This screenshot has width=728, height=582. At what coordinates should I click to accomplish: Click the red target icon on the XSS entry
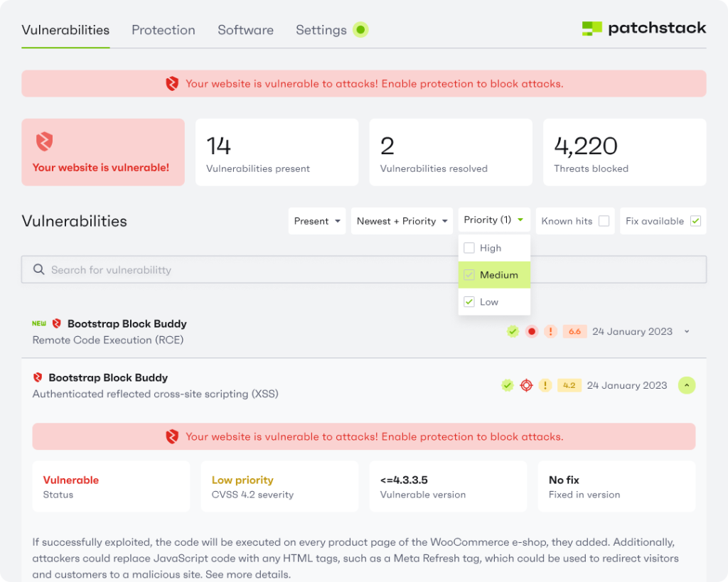526,385
